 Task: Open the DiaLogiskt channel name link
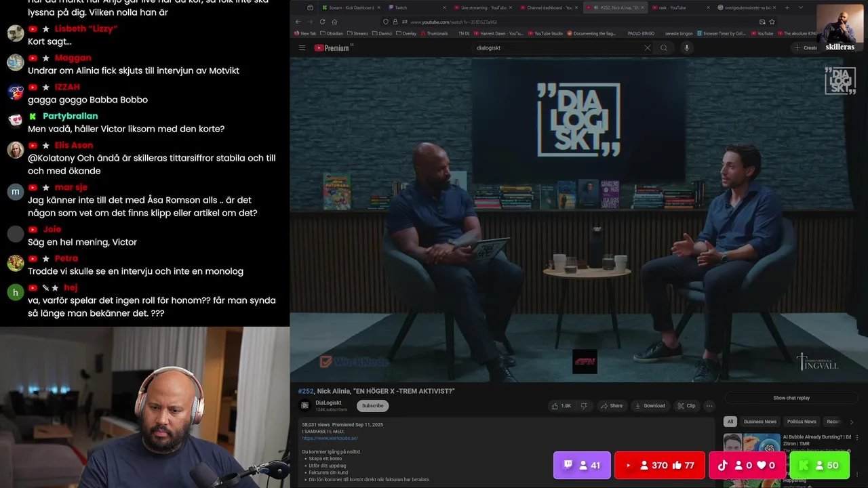[328, 403]
